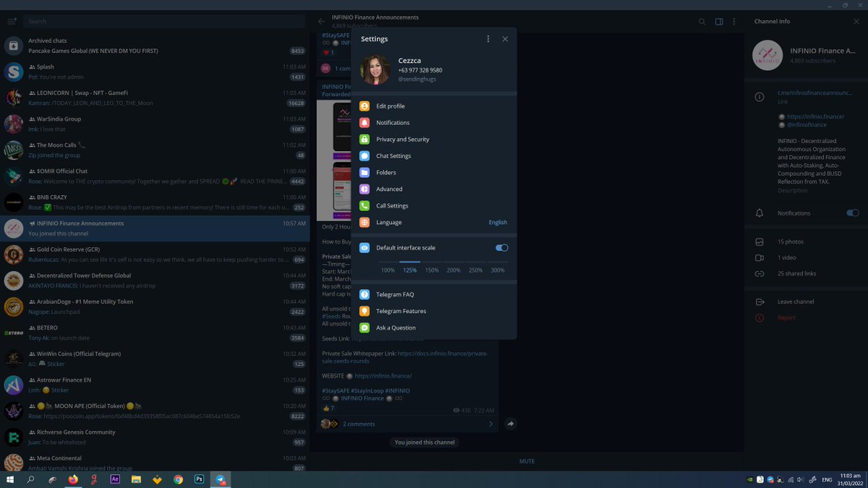This screenshot has height=488, width=868.
Task: Set interface scale to 100%
Action: coord(388,270)
